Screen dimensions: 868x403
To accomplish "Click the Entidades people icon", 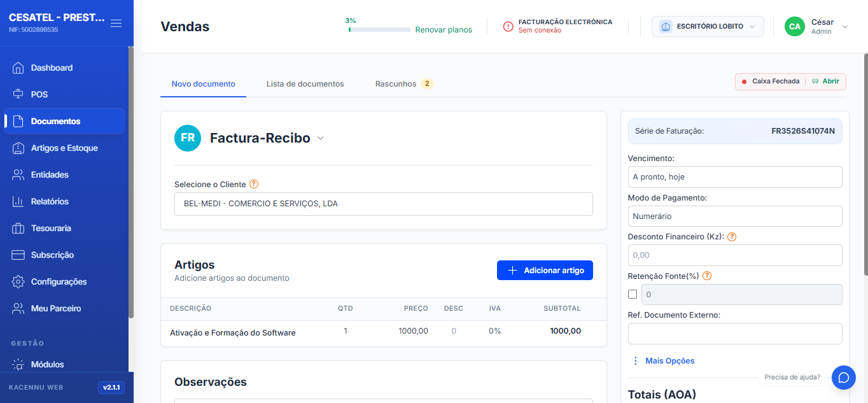I will [18, 174].
